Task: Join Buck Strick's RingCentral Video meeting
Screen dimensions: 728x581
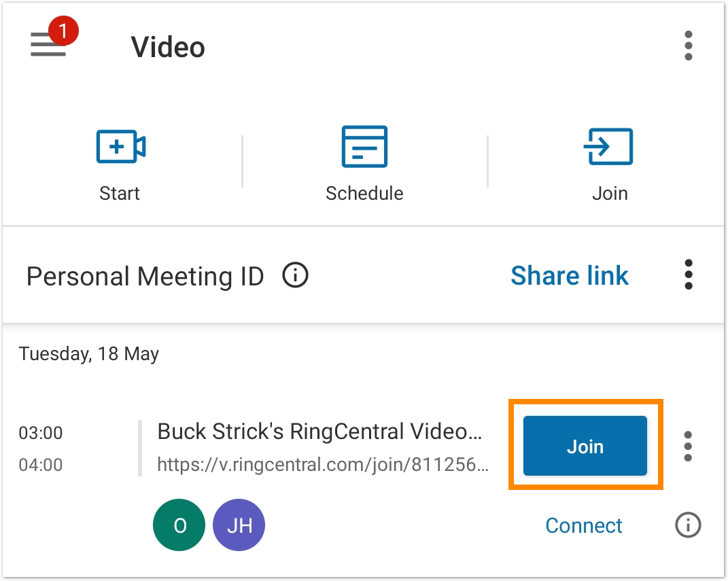Action: (585, 446)
